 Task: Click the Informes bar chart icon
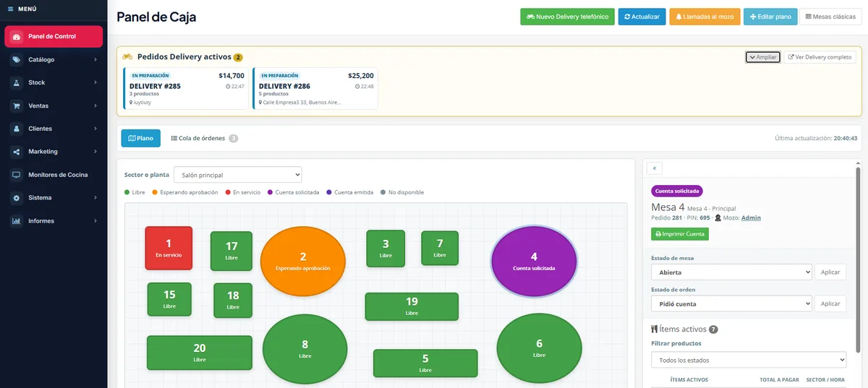coord(16,221)
